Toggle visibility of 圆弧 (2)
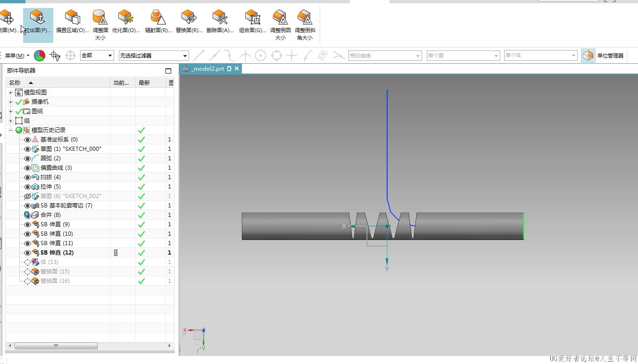Screen dimensions: 638x364 coord(27,158)
